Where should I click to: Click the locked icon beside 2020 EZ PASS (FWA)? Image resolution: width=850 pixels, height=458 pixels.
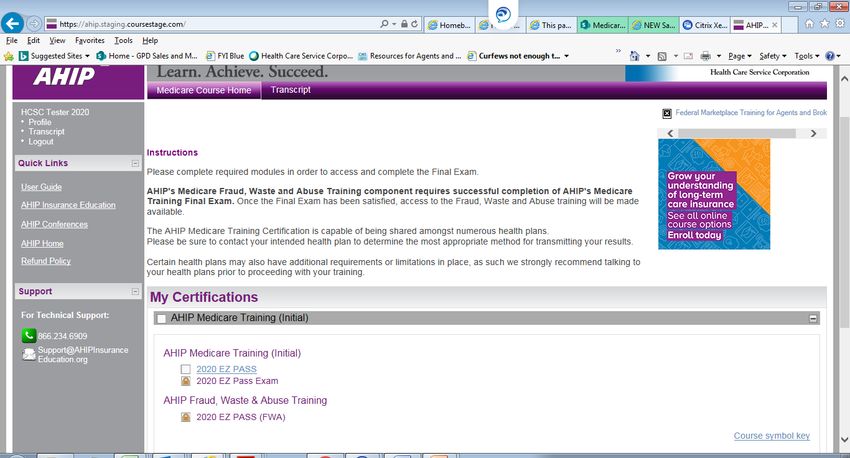pos(185,417)
